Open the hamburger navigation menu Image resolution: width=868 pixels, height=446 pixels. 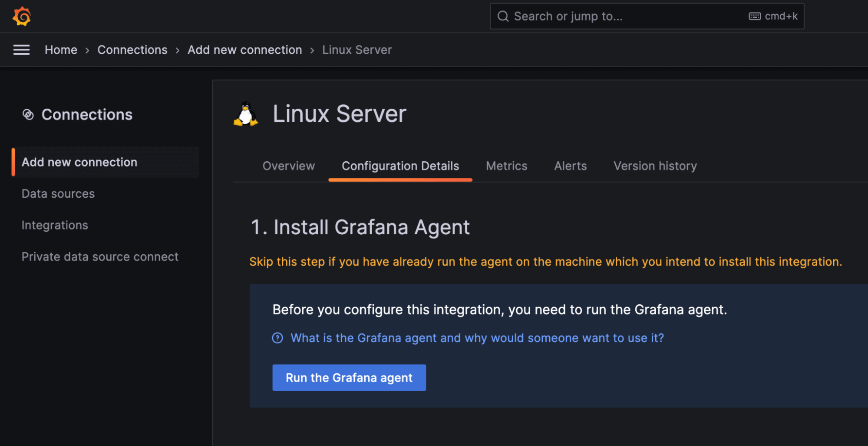[x=21, y=50]
